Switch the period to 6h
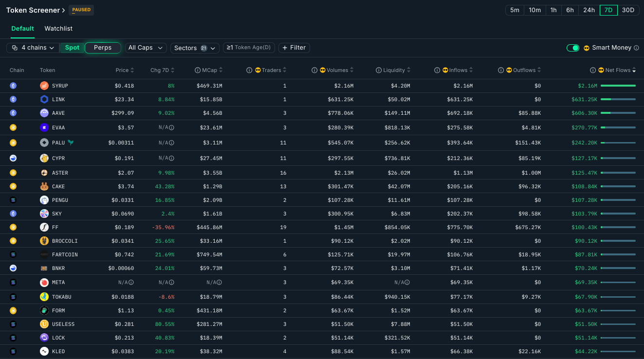Viewport: 644px width, 359px height. tap(570, 10)
